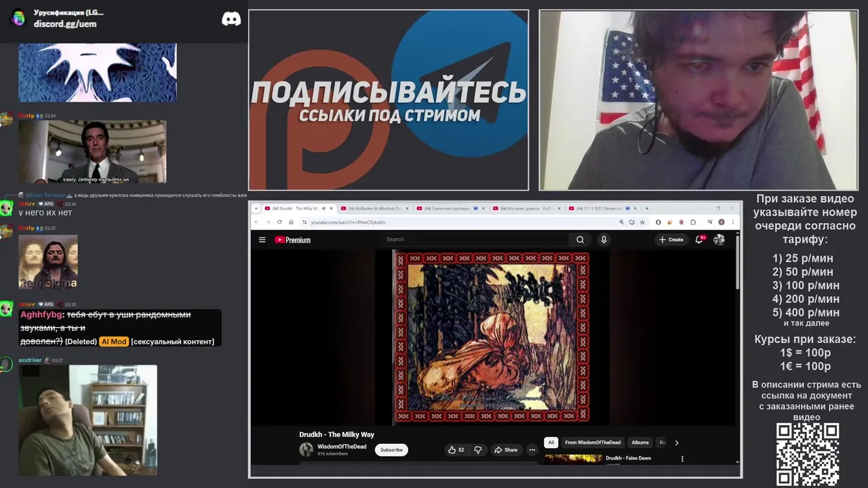
Task: Switch to the Guillaume de Machaut tab
Action: tap(374, 208)
